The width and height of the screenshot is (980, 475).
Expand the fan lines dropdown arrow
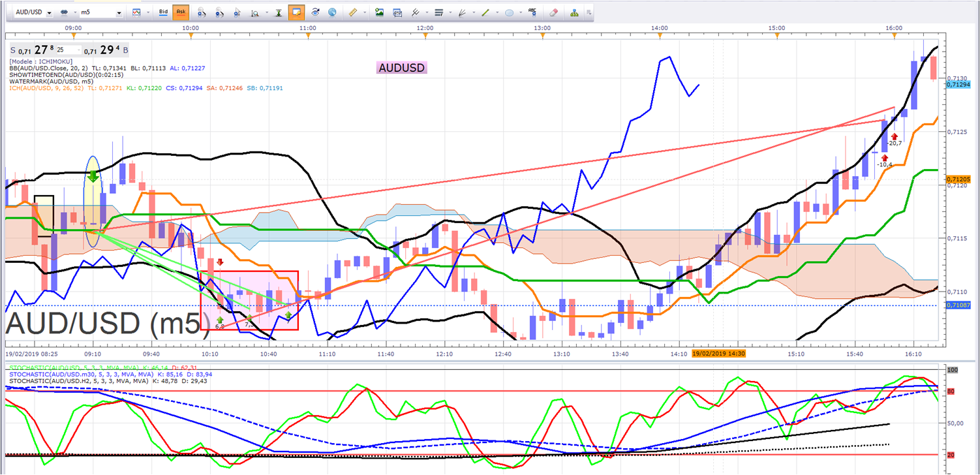pos(473,12)
